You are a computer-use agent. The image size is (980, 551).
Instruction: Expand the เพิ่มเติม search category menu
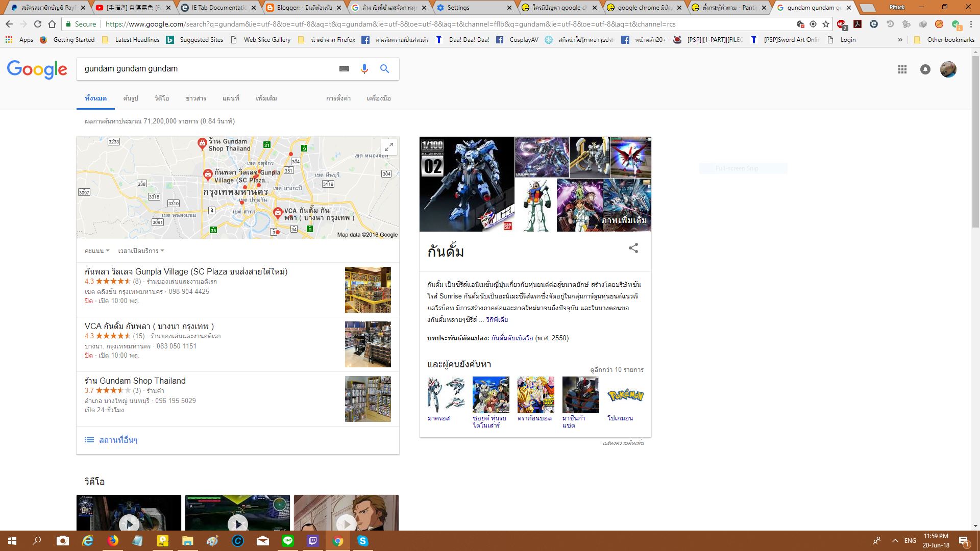tap(266, 98)
